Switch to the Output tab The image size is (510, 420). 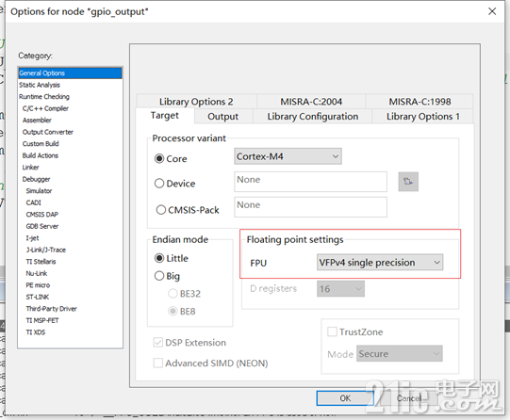(x=222, y=116)
